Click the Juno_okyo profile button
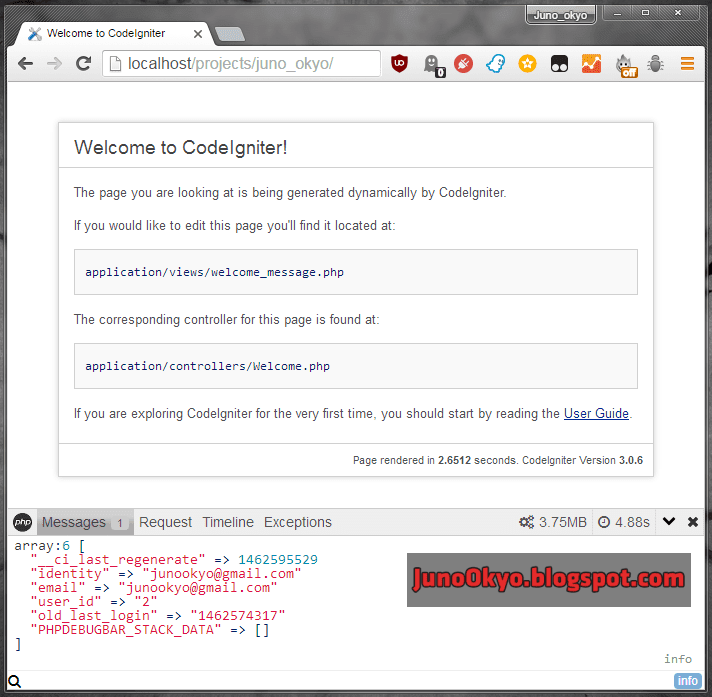This screenshot has height=697, width=712. [x=560, y=15]
